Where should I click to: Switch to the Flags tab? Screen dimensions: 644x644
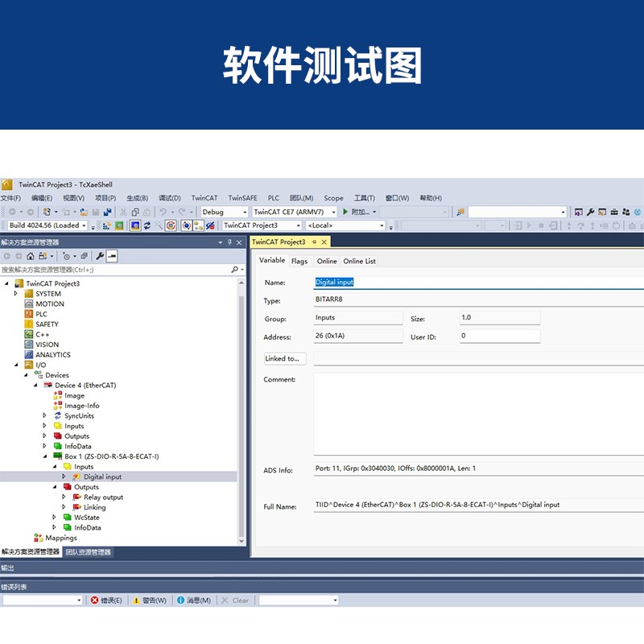pos(299,261)
